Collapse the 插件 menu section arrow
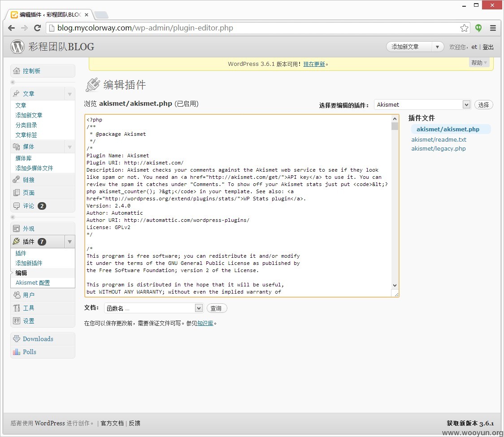 (70, 242)
